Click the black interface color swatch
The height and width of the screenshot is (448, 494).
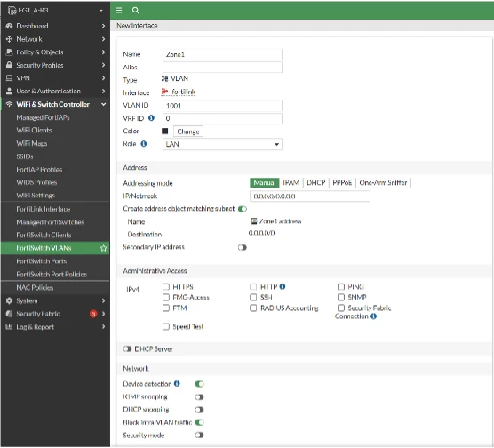coord(164,132)
